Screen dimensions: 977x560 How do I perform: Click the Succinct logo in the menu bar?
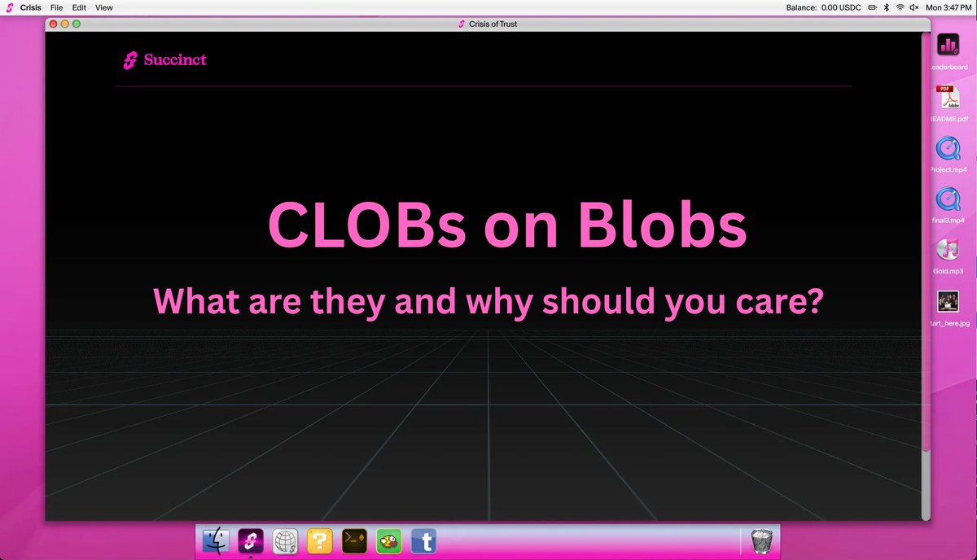pyautogui.click(x=10, y=7)
